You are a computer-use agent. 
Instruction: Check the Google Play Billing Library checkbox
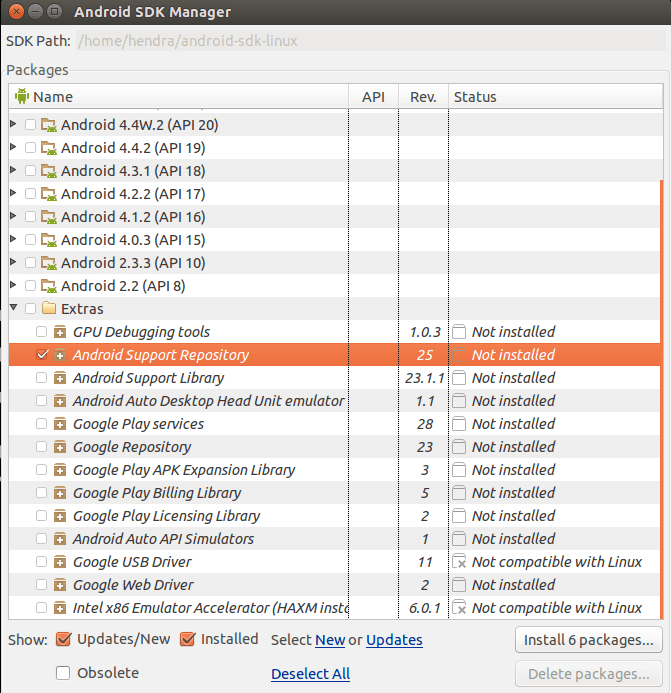coord(42,492)
